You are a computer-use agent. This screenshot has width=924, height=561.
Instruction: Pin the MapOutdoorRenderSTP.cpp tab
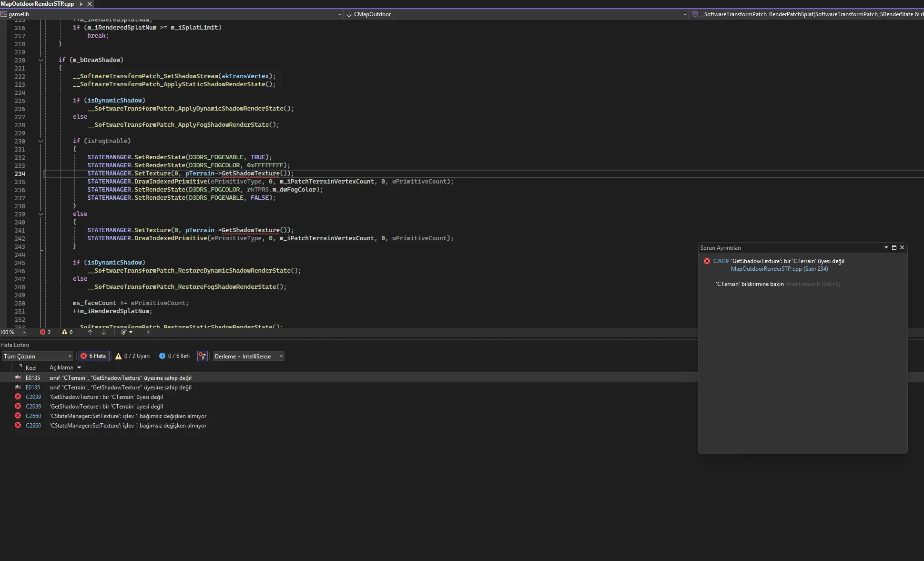81,4
